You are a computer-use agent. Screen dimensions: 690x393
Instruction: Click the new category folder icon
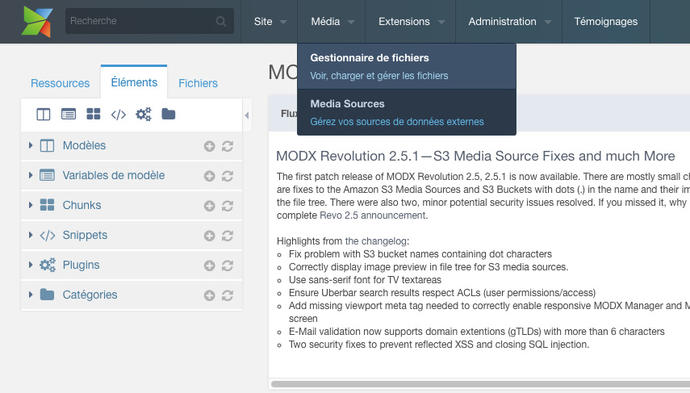coord(169,114)
